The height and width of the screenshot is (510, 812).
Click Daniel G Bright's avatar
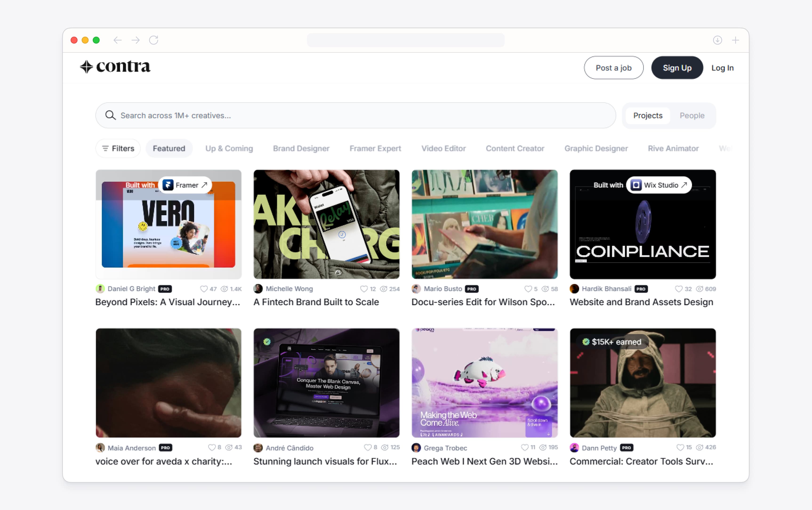[x=100, y=289]
